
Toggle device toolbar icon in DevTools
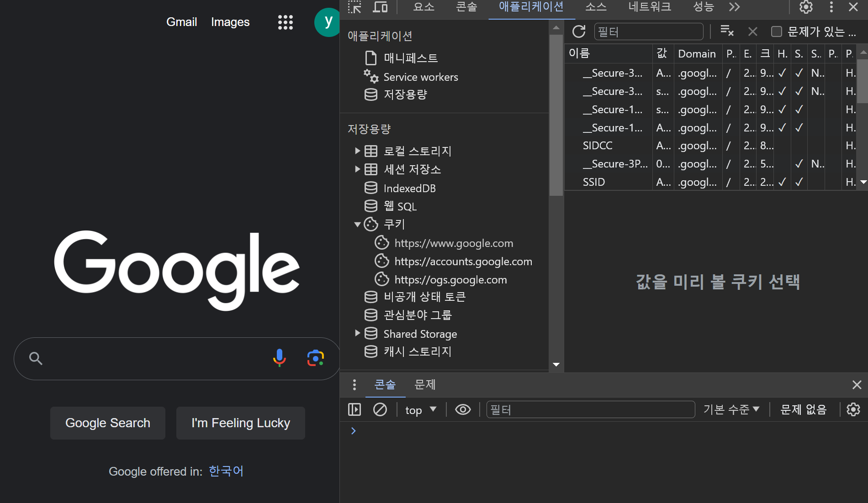tap(380, 7)
